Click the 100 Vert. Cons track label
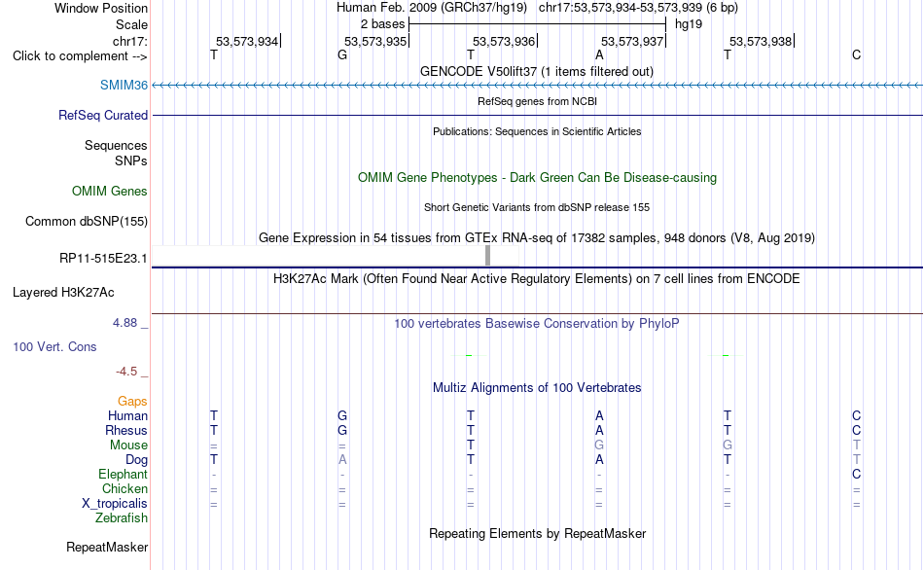Image resolution: width=924 pixels, height=570 pixels. tap(54, 346)
